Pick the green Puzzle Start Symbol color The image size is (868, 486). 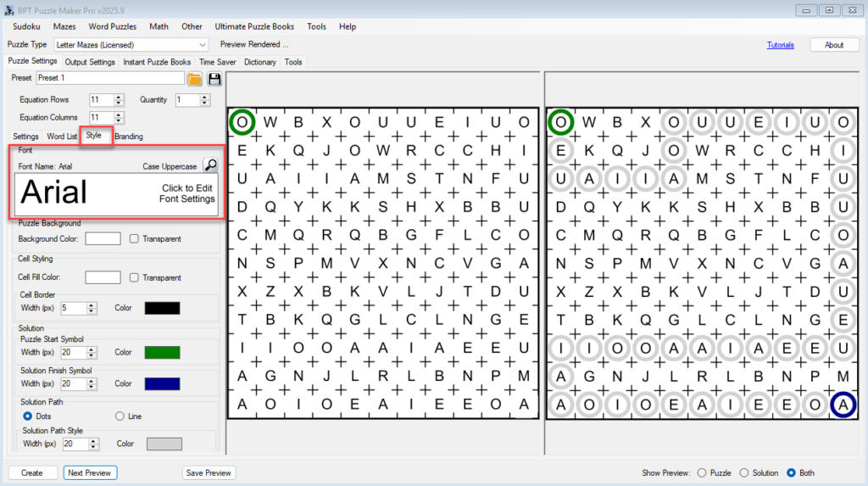(x=162, y=352)
